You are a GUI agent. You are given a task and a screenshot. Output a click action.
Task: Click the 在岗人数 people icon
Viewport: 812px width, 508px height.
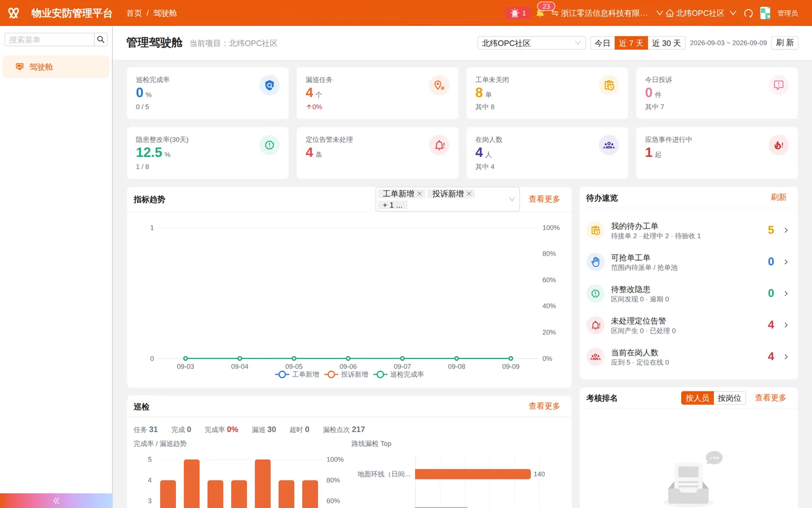609,145
